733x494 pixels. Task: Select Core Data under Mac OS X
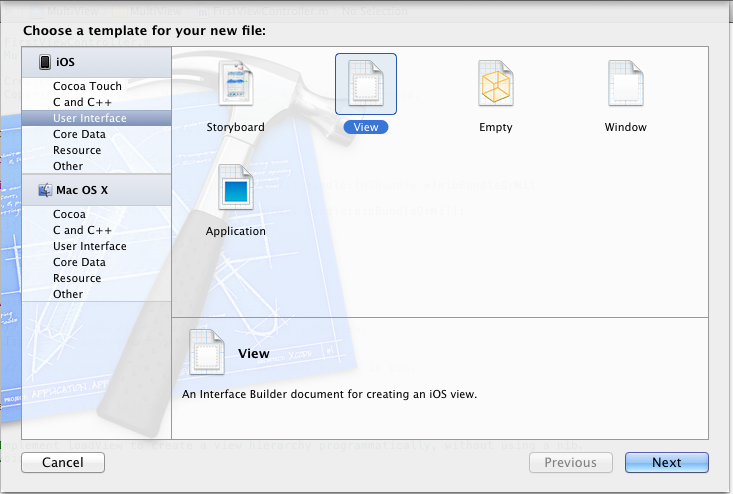[79, 262]
